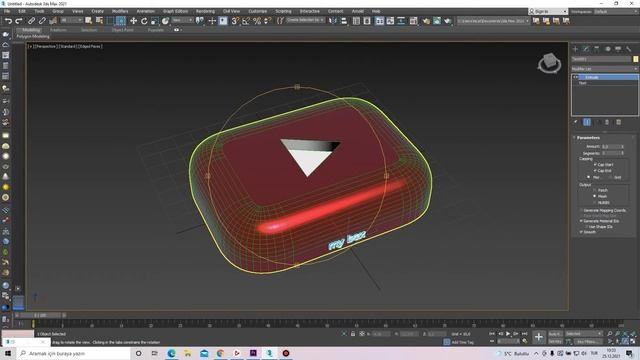640x360 pixels.
Task: Open the Render Setup icon
Action: point(426,21)
